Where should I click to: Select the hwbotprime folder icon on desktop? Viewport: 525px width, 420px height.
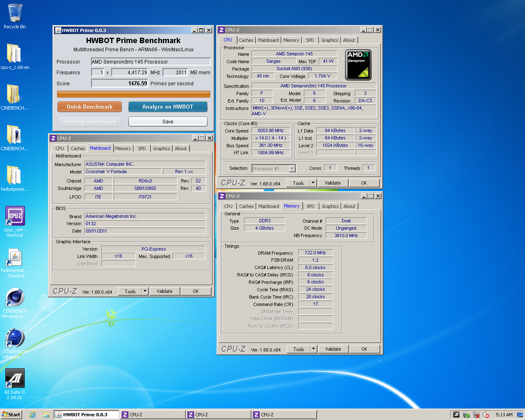[x=15, y=178]
